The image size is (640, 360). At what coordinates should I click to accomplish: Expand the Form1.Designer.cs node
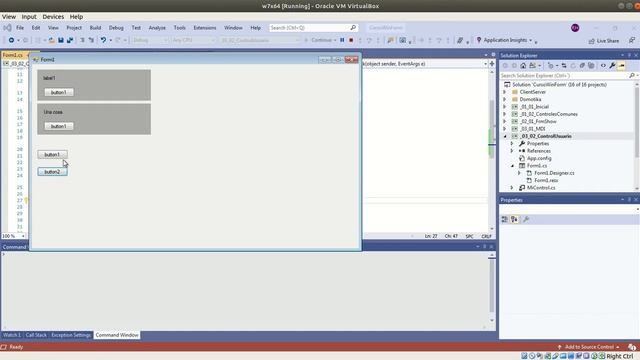520,173
